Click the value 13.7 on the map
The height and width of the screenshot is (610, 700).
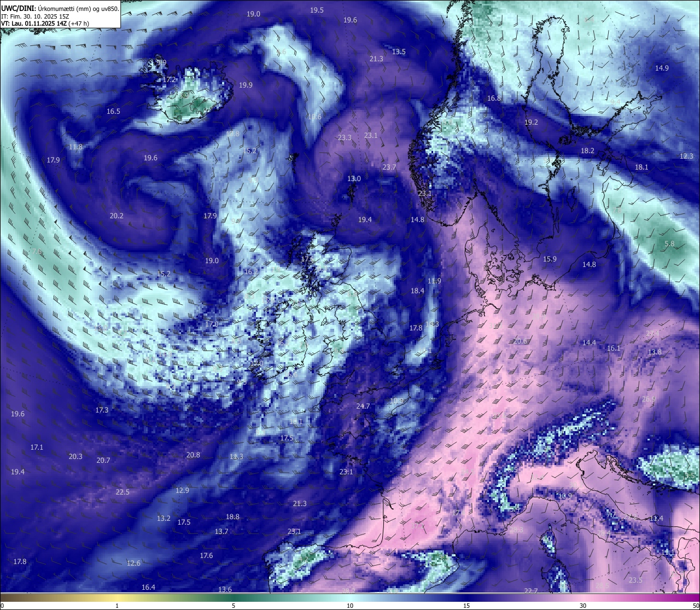pyautogui.click(x=221, y=531)
